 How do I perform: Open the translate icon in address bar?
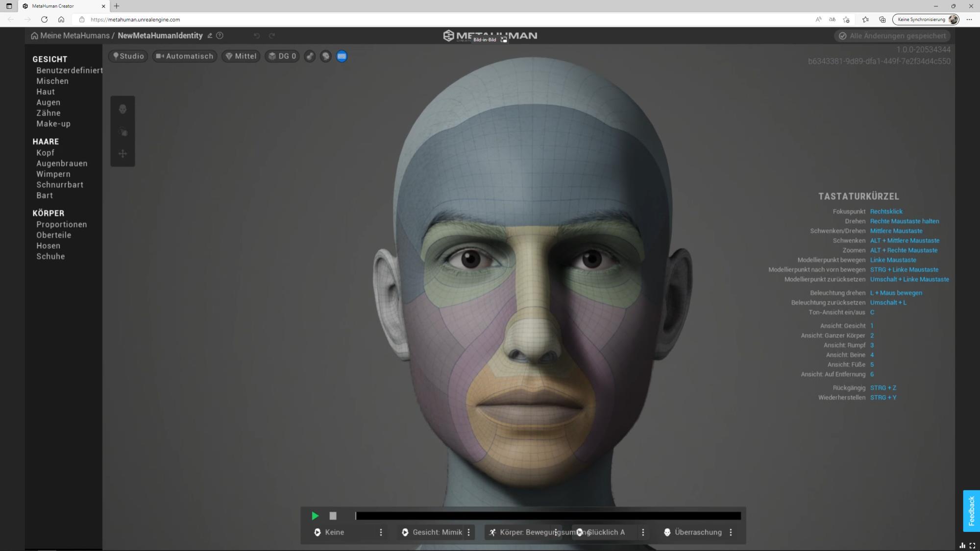click(x=832, y=20)
